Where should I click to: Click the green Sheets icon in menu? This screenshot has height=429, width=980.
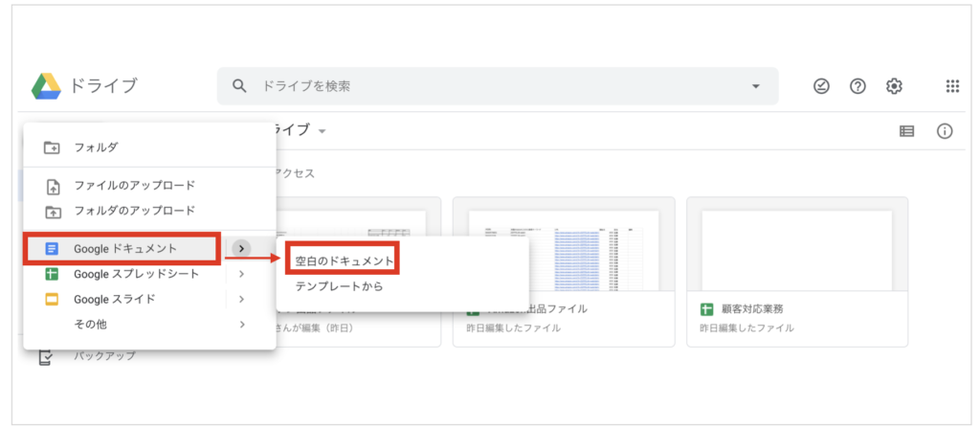[52, 274]
